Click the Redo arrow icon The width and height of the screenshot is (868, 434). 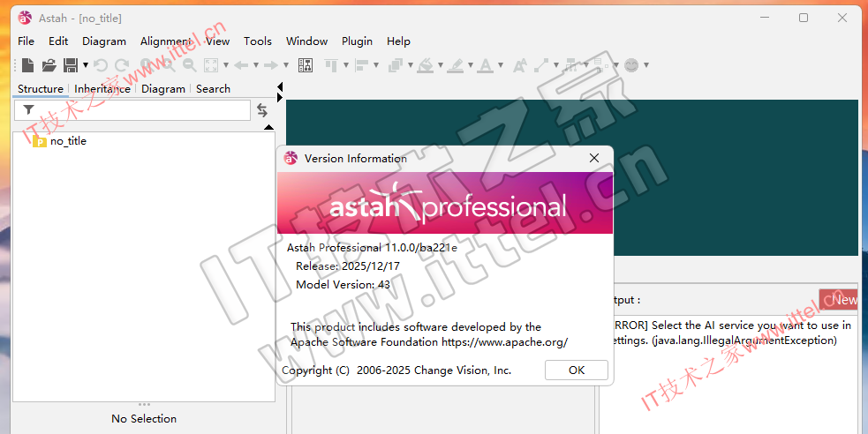(x=122, y=65)
